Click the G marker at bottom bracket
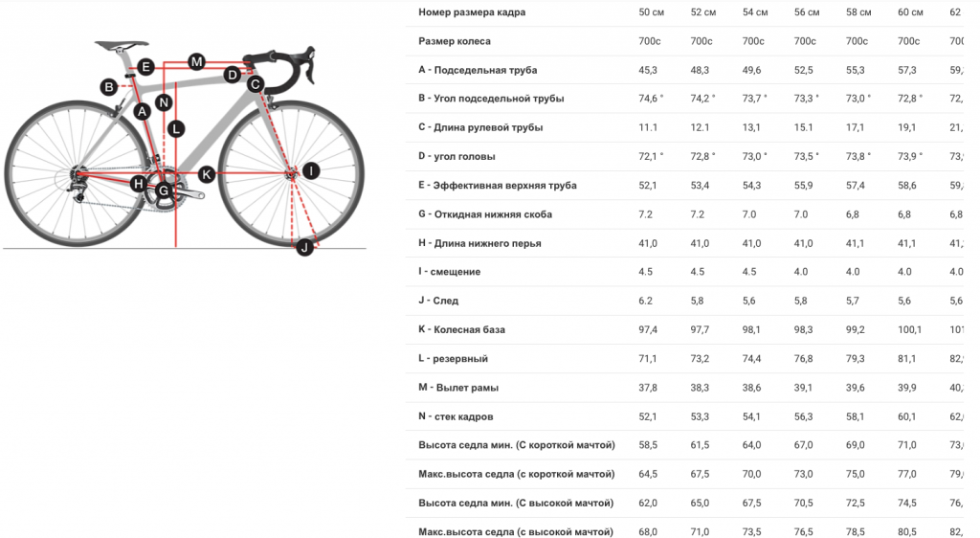The height and width of the screenshot is (538, 980). 164,191
